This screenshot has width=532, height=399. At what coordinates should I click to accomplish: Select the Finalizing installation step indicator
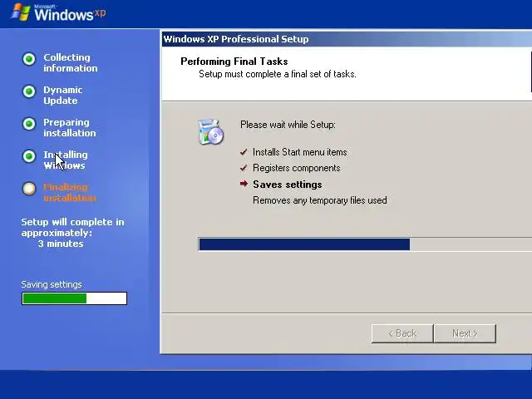29,189
